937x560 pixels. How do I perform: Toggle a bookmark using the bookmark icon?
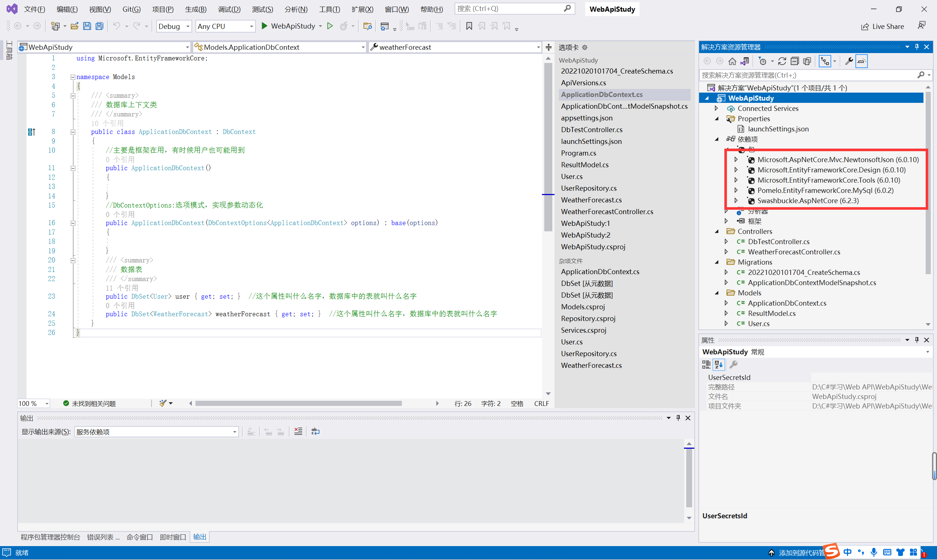(x=469, y=26)
